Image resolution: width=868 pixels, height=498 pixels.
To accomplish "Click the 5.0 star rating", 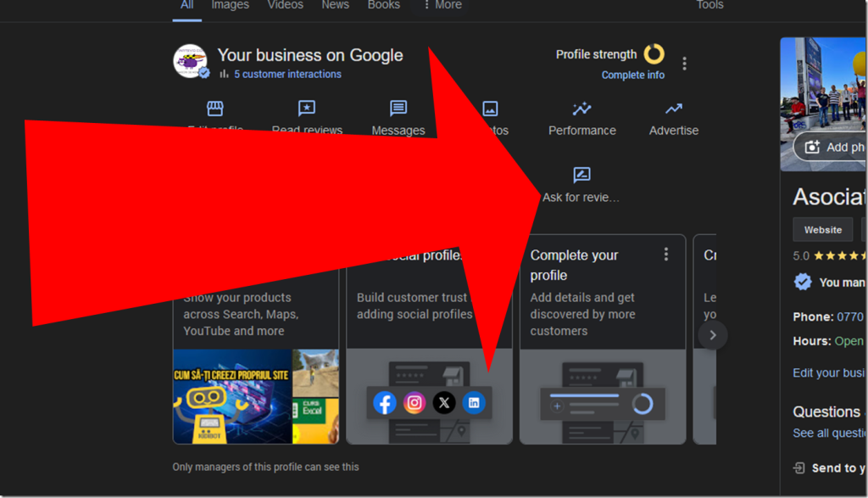I will point(828,256).
